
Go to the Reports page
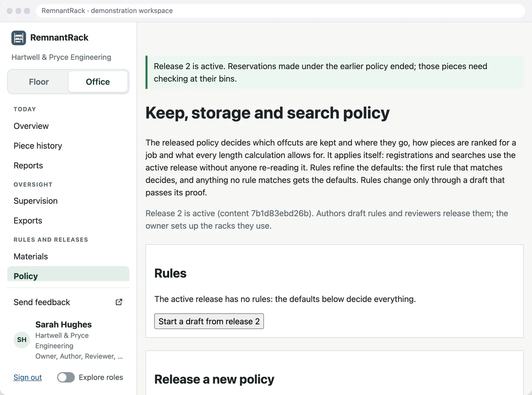(69, 165)
